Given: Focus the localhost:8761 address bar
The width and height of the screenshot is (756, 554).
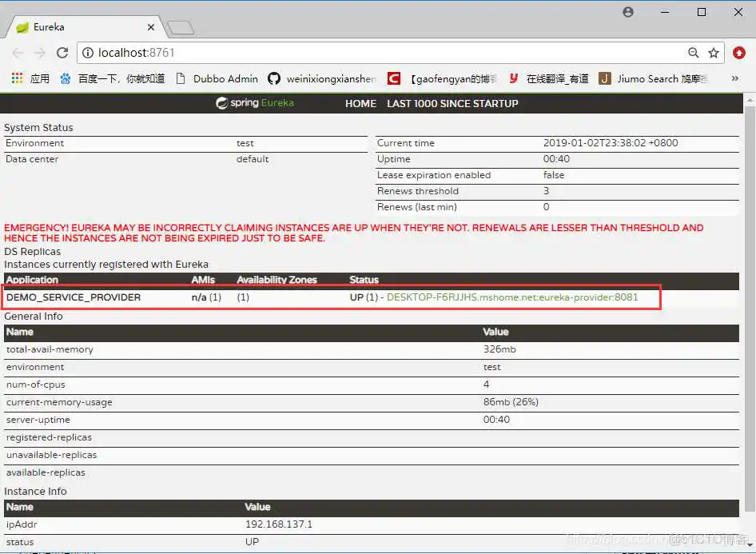Looking at the screenshot, I should pyautogui.click(x=384, y=53).
